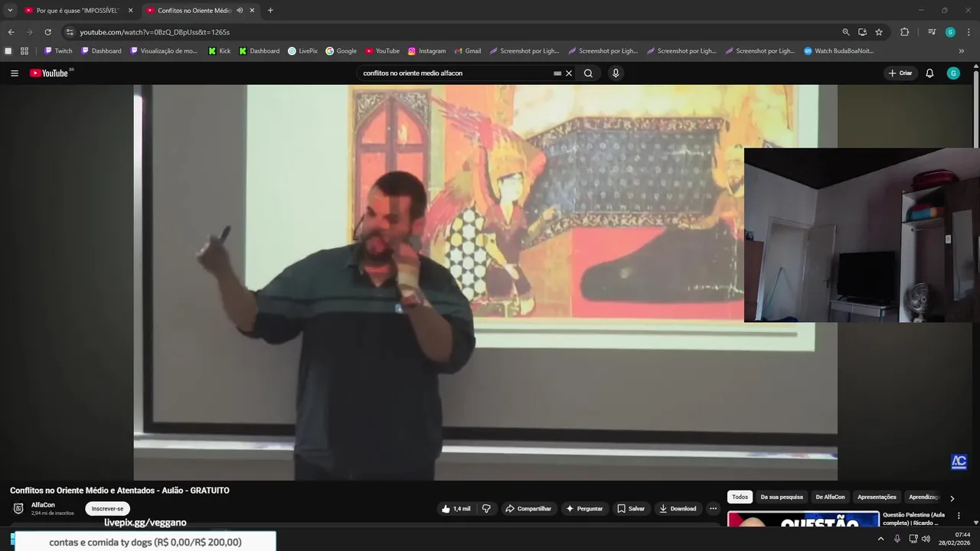Open the LivePix bookmark
This screenshot has width=980, height=551.
[302, 51]
